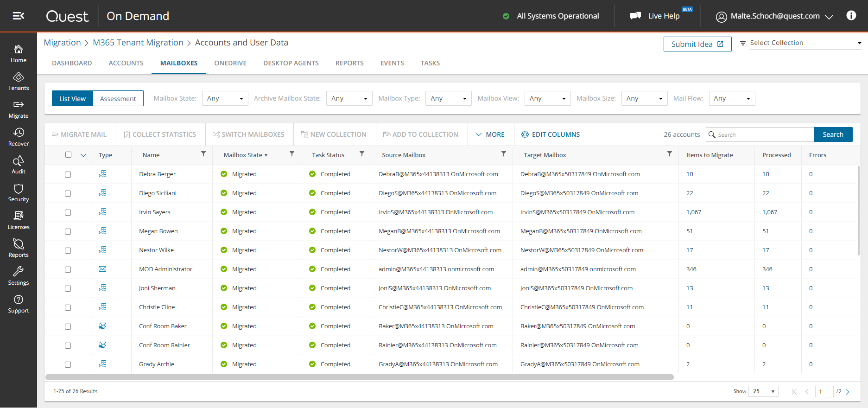868x408 pixels.
Task: Check the MOD Administrator row checkbox
Action: pyautogui.click(x=68, y=269)
